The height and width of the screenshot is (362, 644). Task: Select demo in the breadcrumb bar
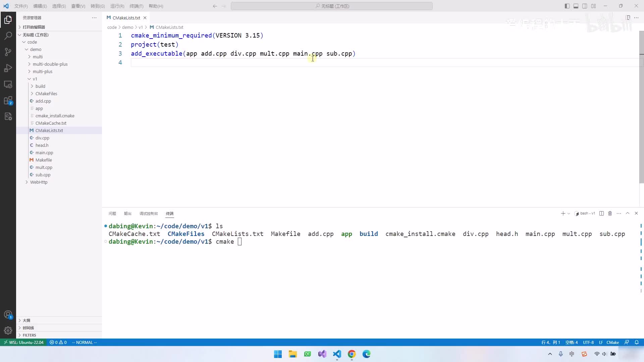pyautogui.click(x=127, y=27)
